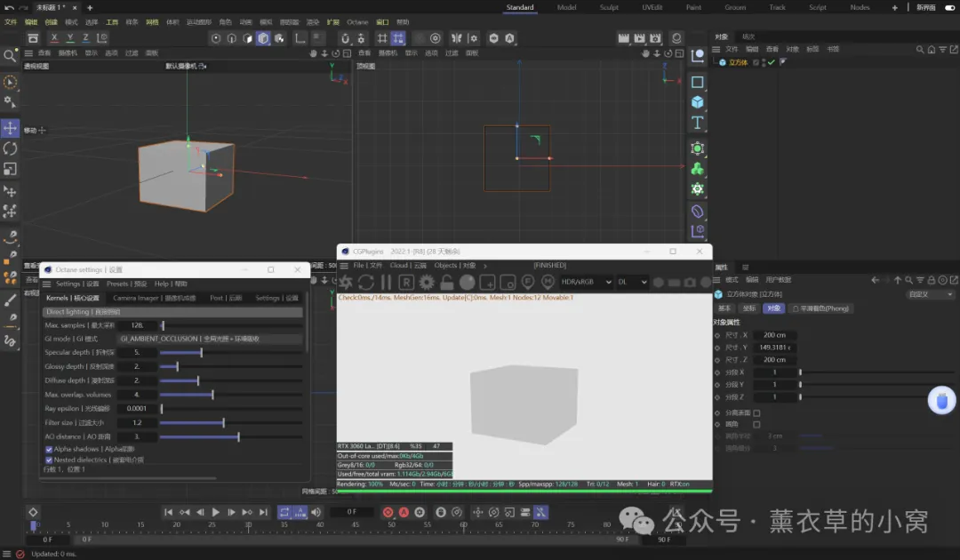960x560 pixels.
Task: Toggle the 分离表面 checkbox in attributes
Action: tap(756, 413)
